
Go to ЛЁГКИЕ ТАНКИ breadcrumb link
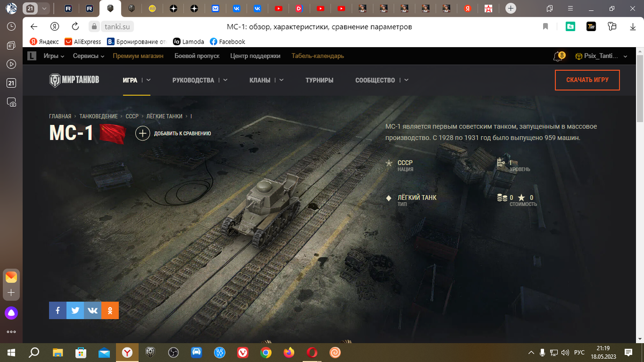[x=164, y=116]
